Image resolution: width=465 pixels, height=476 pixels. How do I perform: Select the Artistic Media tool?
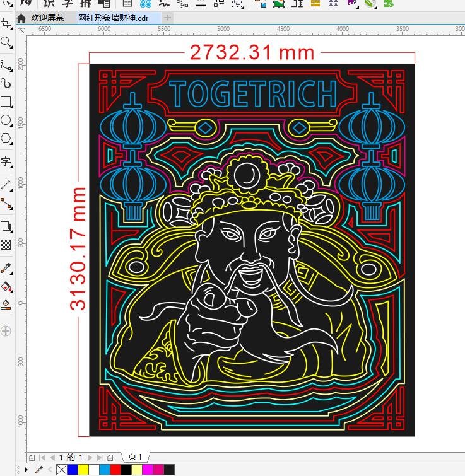click(x=6, y=83)
